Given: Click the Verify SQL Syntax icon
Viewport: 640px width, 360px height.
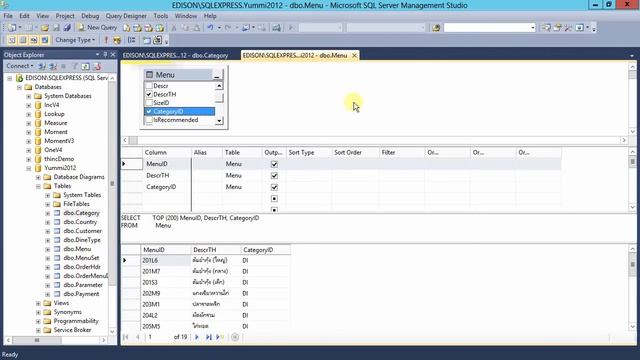Looking at the screenshot, I should [x=117, y=40].
